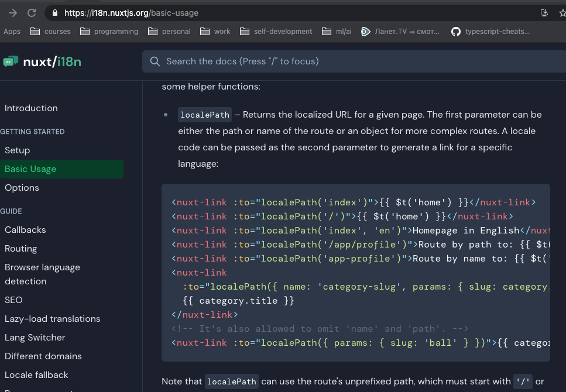This screenshot has width=566, height=392.
Task: Click the magnifier icon in the docs search bar
Action: pos(154,61)
